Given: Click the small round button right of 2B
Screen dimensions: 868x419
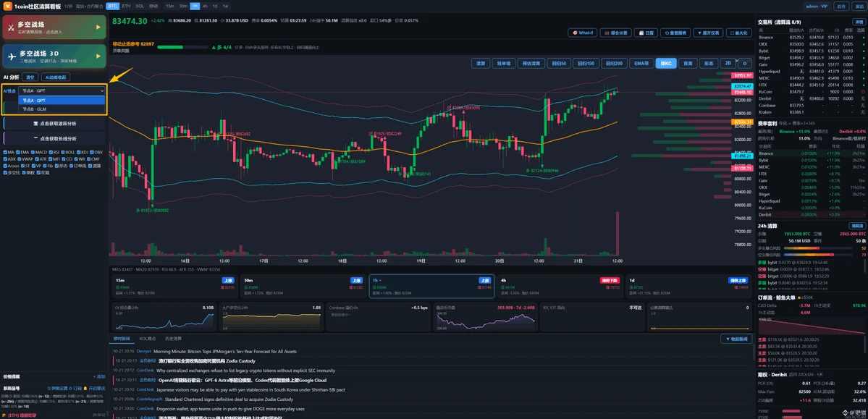Looking at the screenshot, I should tap(744, 63).
